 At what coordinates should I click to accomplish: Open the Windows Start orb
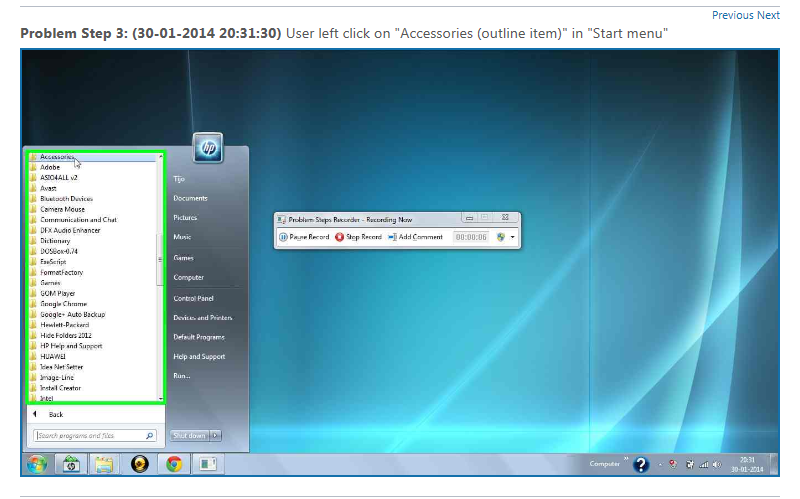37,464
